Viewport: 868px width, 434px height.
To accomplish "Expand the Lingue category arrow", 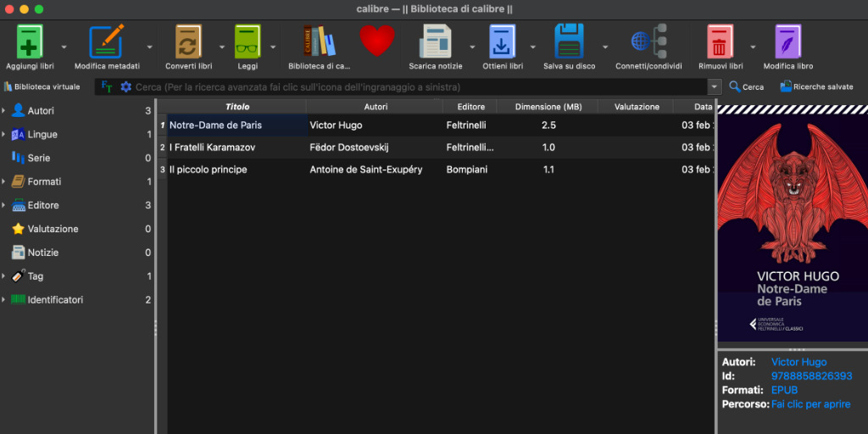I will pos(3,135).
